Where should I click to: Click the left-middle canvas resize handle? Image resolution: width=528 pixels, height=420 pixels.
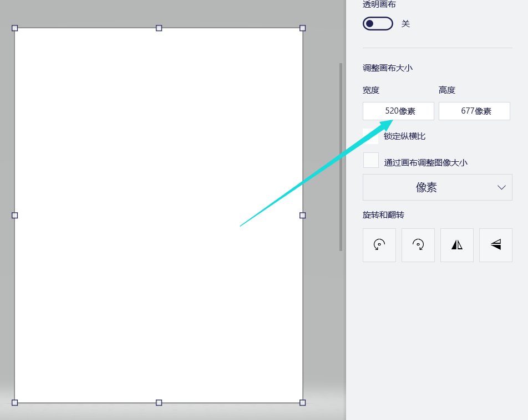[x=15, y=215]
